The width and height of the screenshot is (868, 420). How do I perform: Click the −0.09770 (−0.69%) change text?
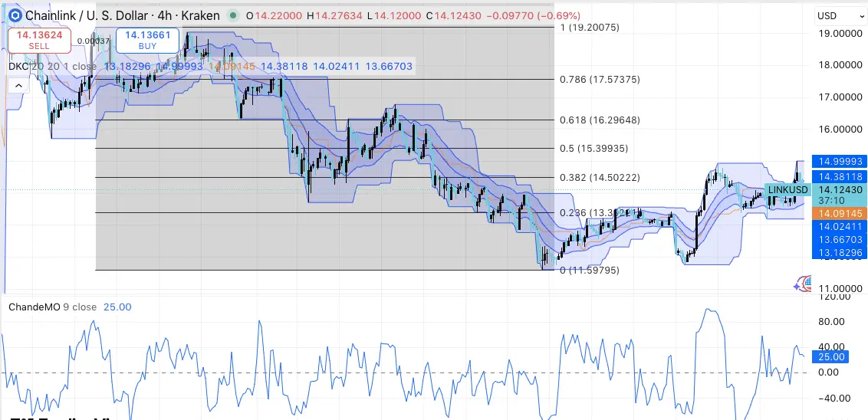click(x=533, y=15)
